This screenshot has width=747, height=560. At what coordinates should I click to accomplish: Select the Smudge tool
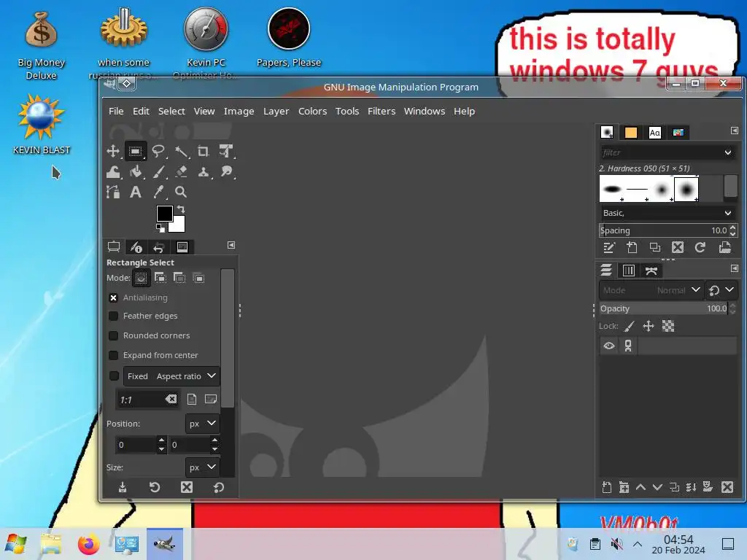tap(226, 172)
